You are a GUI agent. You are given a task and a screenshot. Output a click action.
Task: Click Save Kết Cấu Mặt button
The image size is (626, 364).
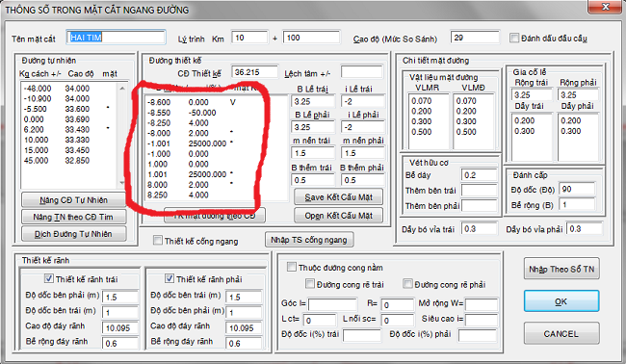point(339,197)
